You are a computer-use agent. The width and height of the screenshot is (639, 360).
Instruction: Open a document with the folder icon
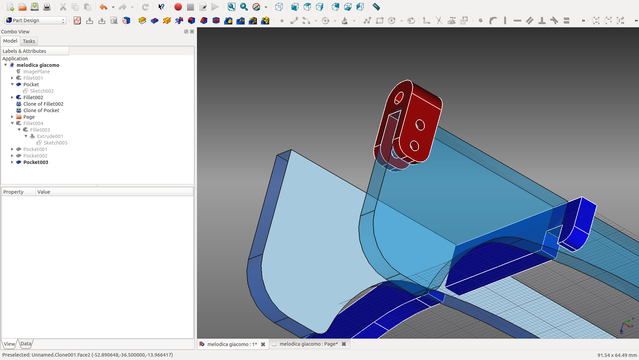[x=22, y=7]
